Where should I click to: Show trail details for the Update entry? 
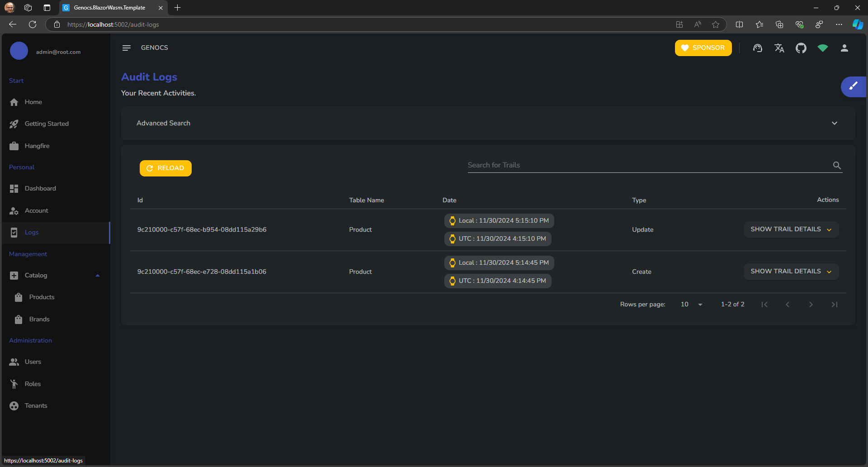pyautogui.click(x=791, y=229)
